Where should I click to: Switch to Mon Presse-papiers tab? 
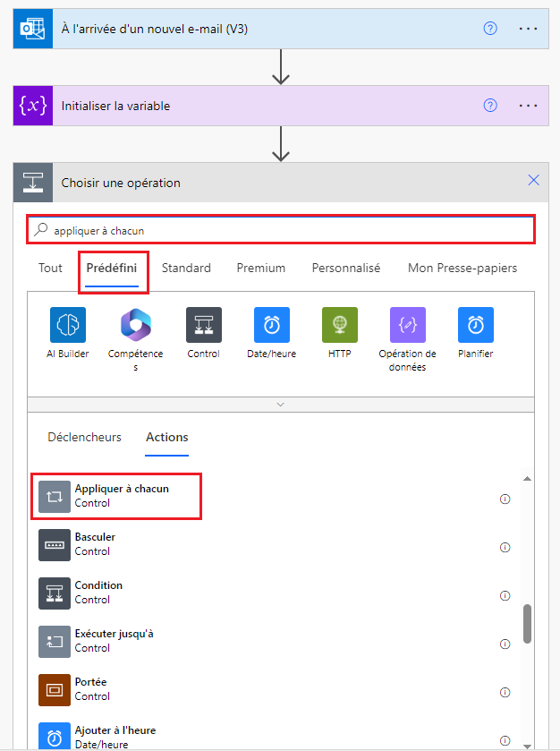coord(462,268)
